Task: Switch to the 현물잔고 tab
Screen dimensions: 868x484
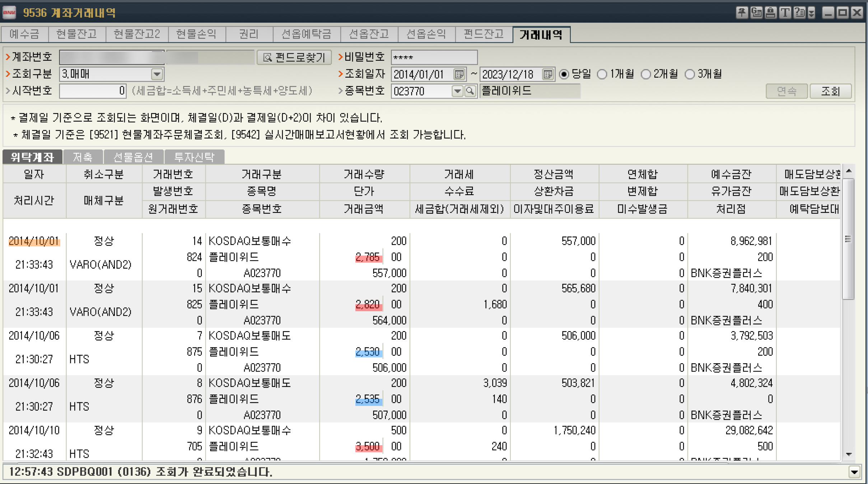Action: [x=76, y=34]
